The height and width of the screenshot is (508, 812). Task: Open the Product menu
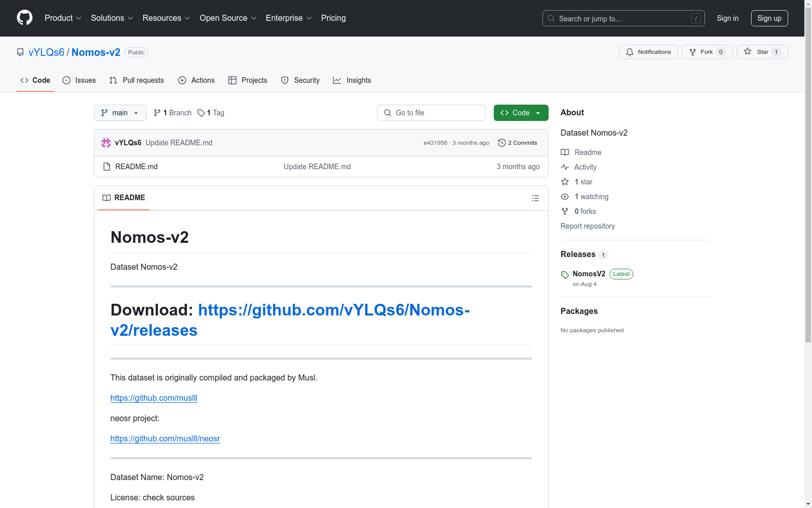coord(63,18)
